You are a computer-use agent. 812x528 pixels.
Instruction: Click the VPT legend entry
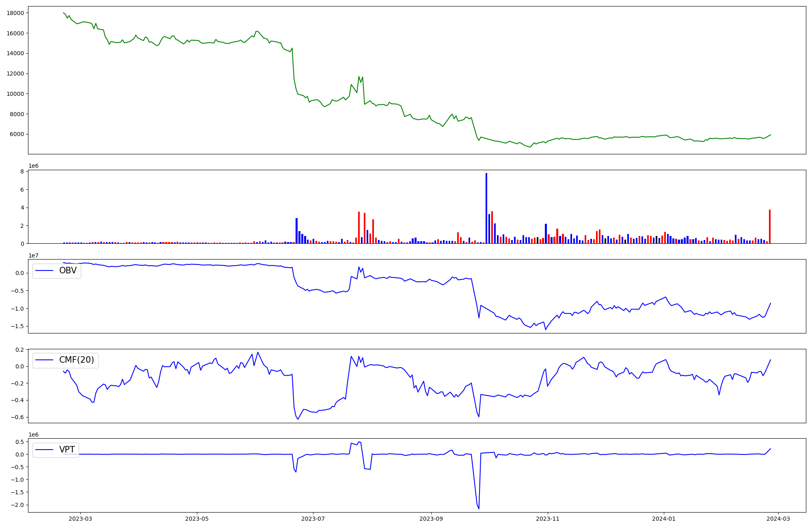67,450
